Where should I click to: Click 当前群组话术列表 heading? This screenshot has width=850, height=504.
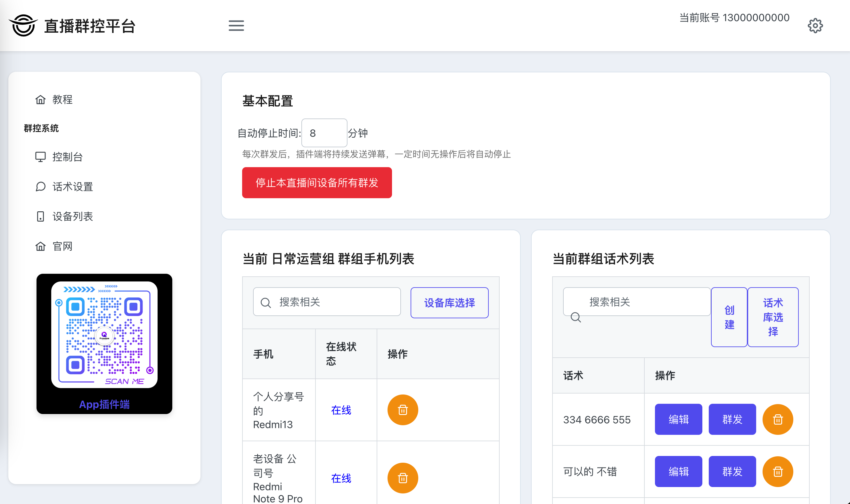click(x=603, y=259)
